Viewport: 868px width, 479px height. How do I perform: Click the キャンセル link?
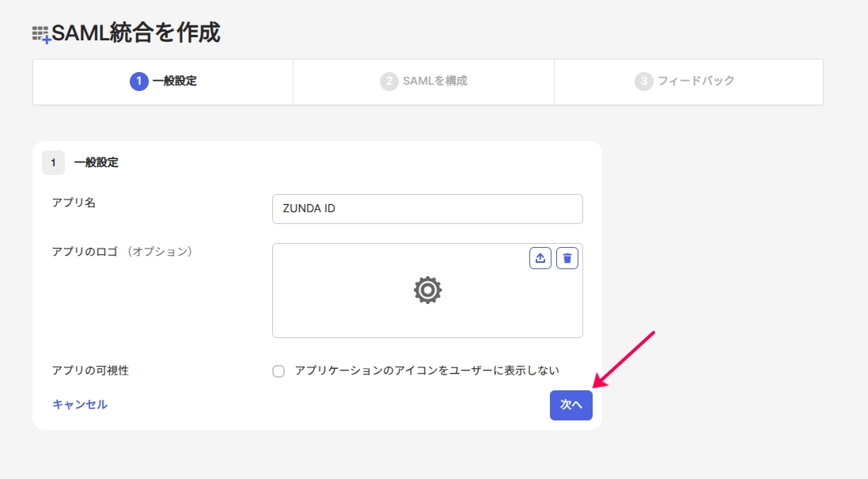coord(80,405)
